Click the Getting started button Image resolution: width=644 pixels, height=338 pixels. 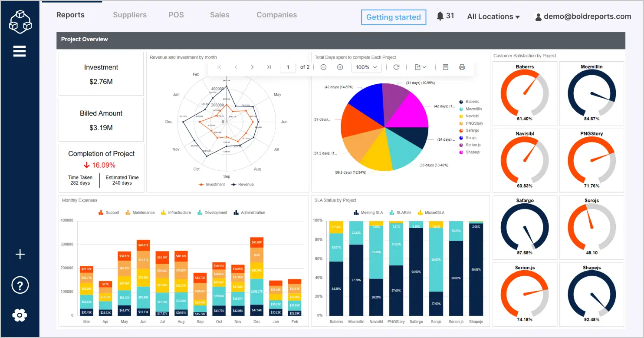[x=393, y=17]
